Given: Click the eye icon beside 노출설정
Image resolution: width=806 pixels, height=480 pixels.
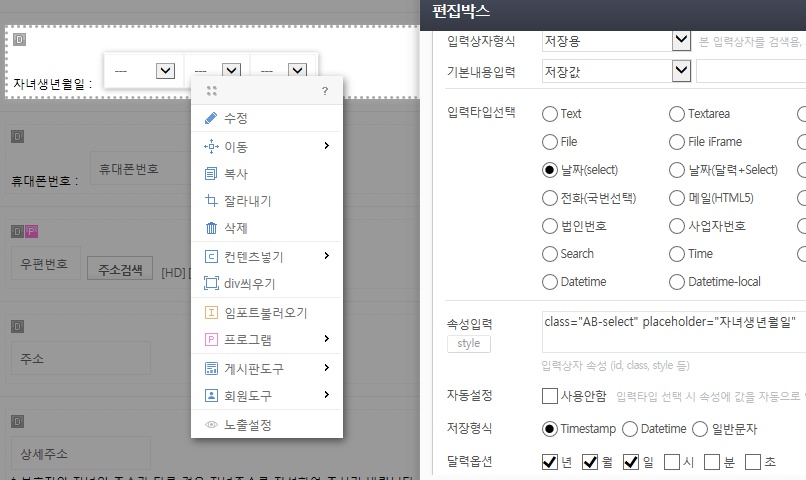Looking at the screenshot, I should pyautogui.click(x=211, y=424).
